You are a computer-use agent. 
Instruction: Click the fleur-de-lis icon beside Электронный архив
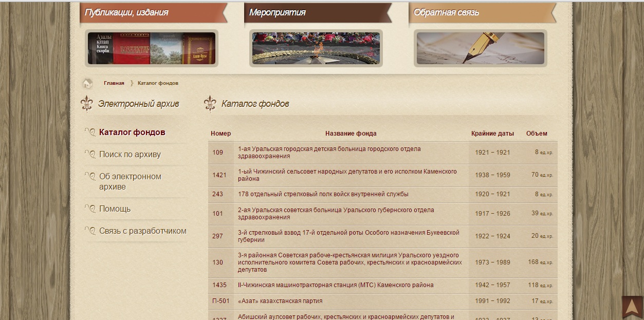point(86,104)
